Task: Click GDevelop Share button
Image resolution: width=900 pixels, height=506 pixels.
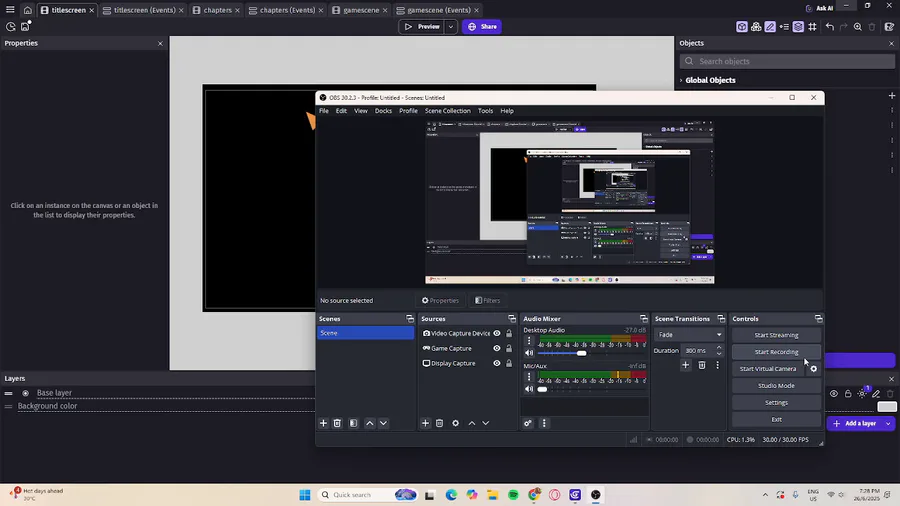Action: (482, 26)
